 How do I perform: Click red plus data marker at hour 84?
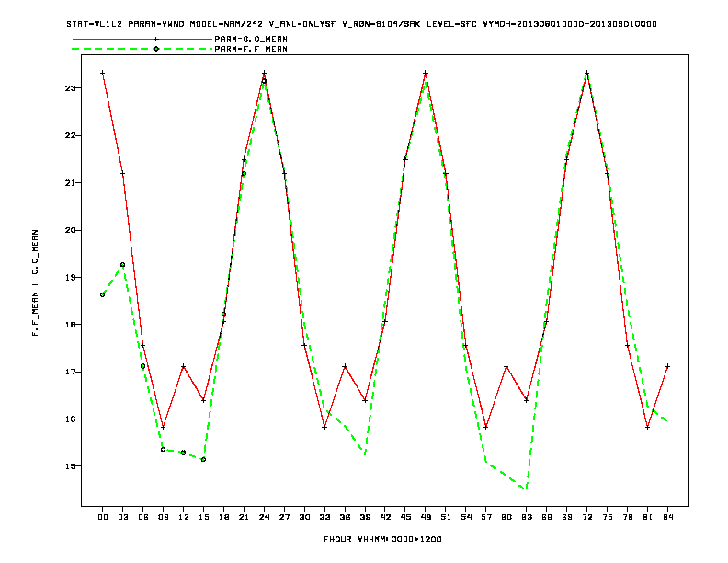click(667, 366)
